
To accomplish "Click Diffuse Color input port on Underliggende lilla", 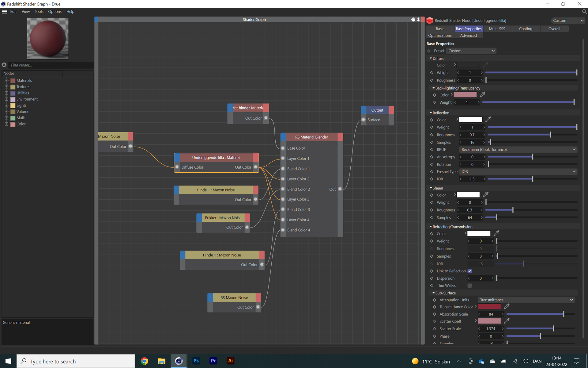I will pyautogui.click(x=177, y=167).
